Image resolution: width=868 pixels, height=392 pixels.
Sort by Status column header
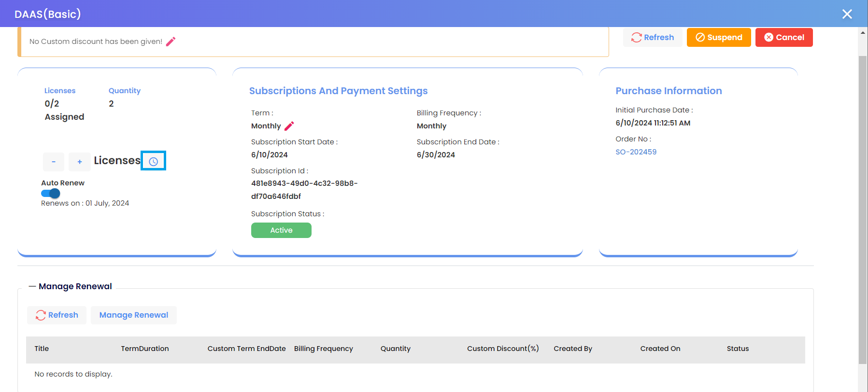coord(738,349)
